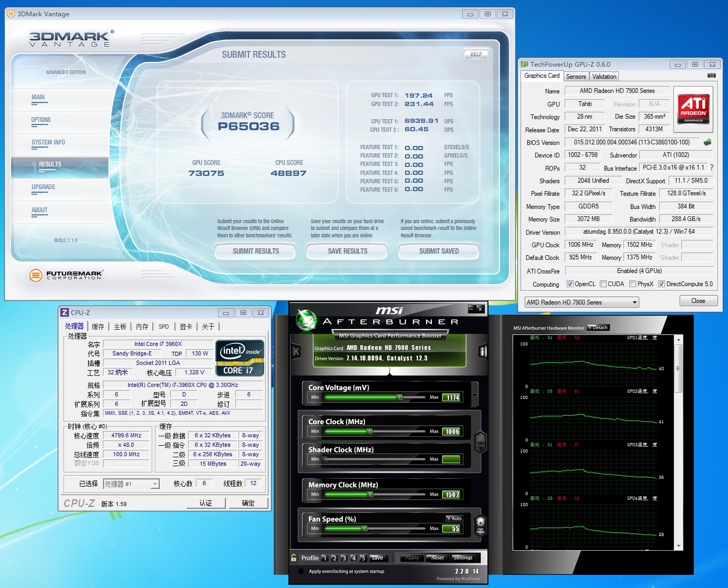The width and height of the screenshot is (728, 588).
Task: Expand the Core Voltage arrow in Afterburner
Action: (475, 395)
